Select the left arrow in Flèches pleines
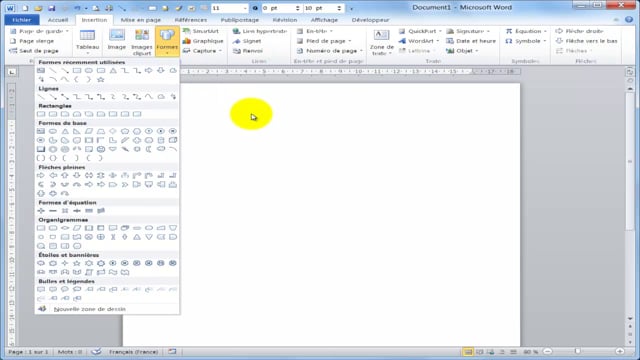The height and width of the screenshot is (360, 640). pos(53,176)
